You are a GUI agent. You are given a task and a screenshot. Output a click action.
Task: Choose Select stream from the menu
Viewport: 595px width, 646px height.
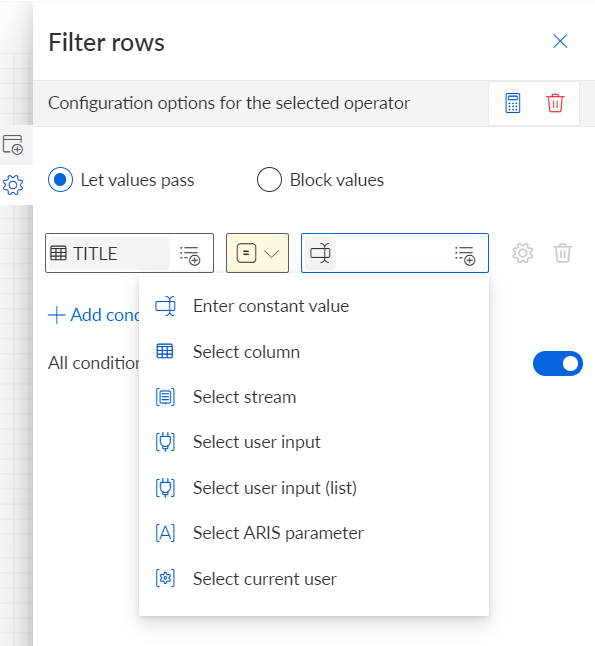pos(314,397)
